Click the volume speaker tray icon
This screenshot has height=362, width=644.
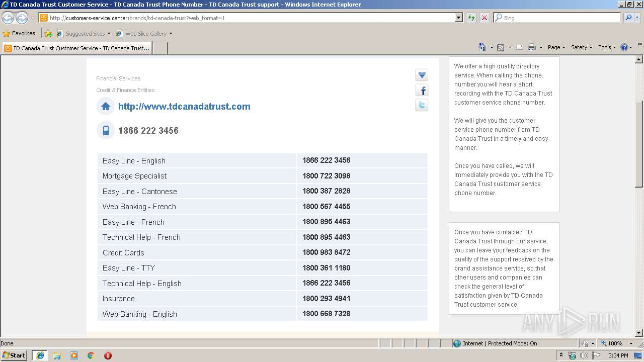coord(584,355)
